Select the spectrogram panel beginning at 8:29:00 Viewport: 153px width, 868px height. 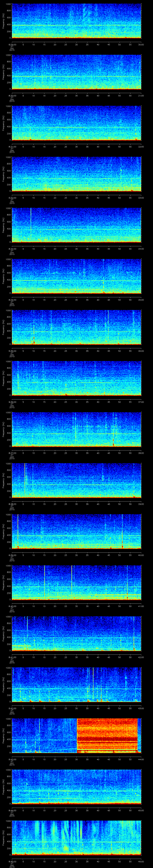[x=76, y=21]
